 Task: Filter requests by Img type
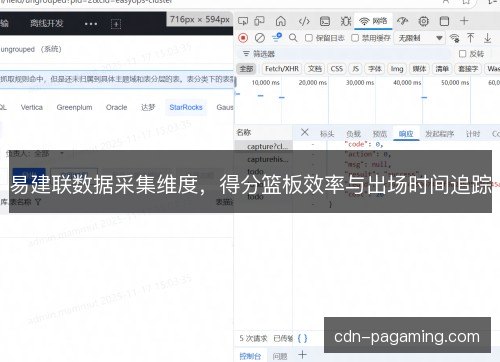397,69
